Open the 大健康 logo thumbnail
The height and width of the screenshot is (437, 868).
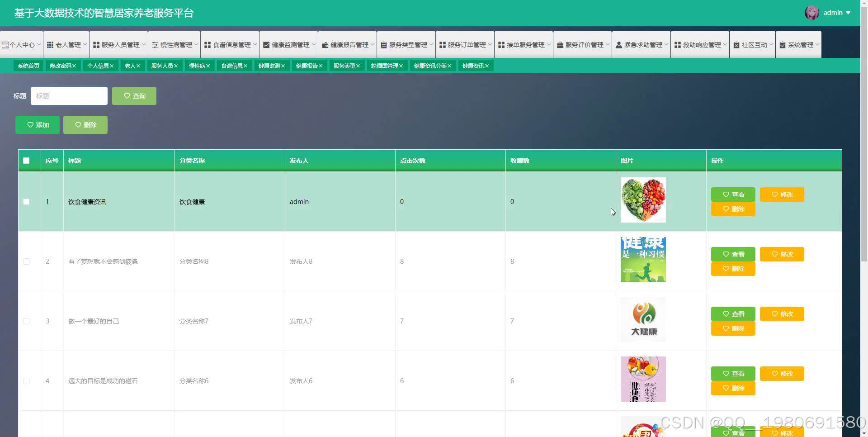tap(643, 319)
